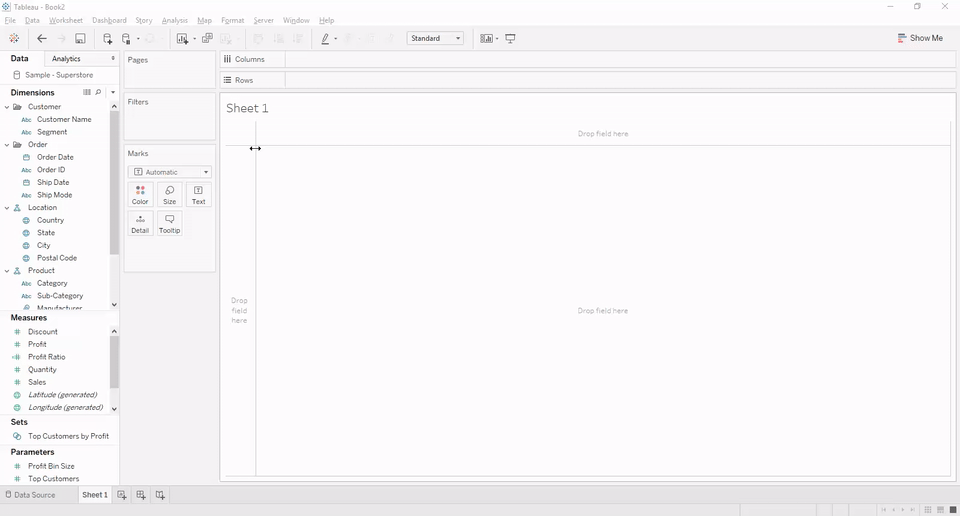
Task: Select the Profit measure
Action: pyautogui.click(x=37, y=344)
